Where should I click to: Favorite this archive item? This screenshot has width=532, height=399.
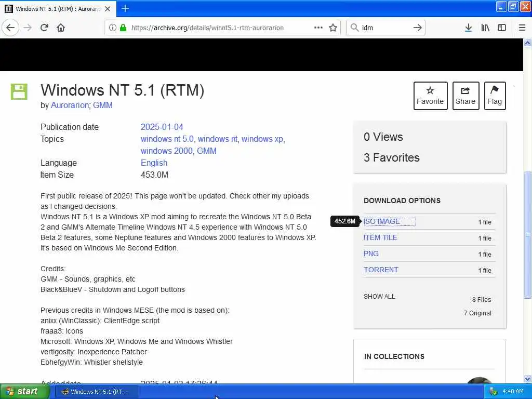click(430, 96)
